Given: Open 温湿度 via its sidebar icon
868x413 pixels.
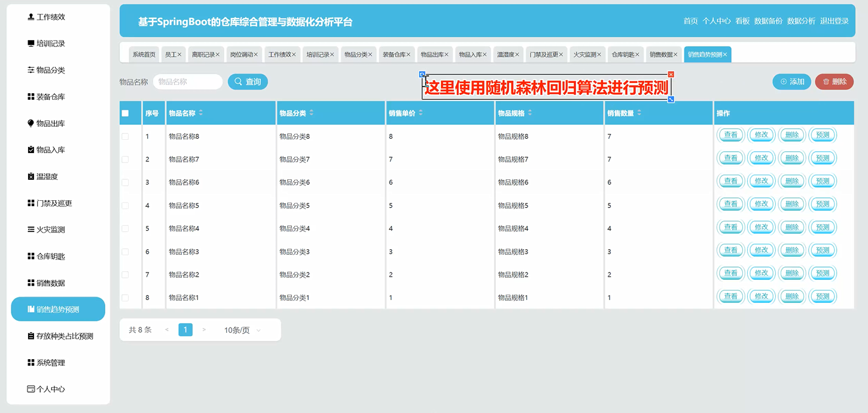Looking at the screenshot, I should click(31, 176).
